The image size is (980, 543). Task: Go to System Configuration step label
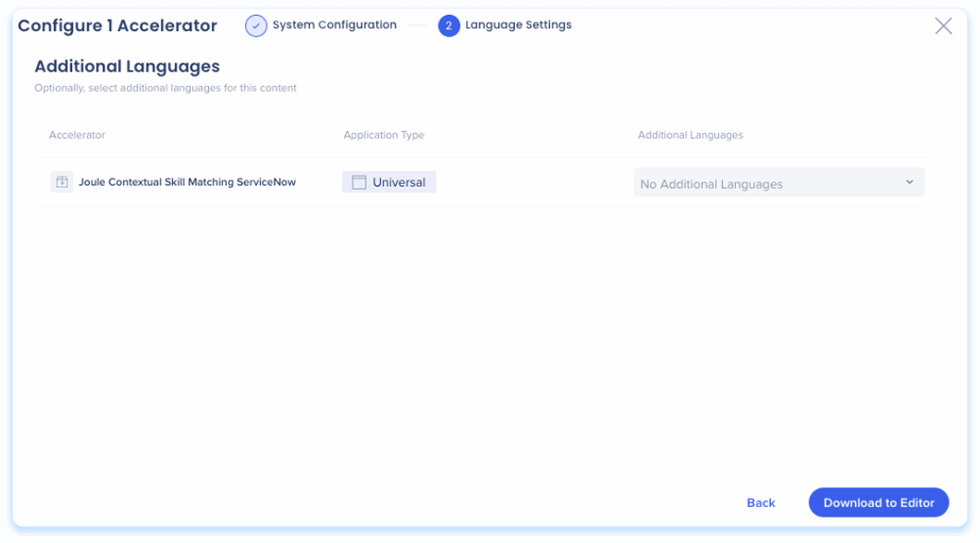[334, 25]
